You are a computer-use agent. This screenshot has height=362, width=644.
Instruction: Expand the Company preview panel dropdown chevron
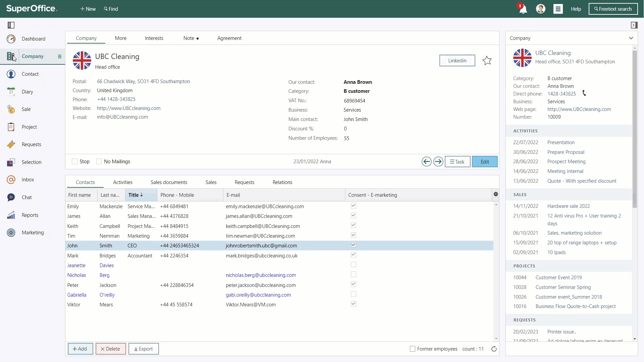coord(631,38)
